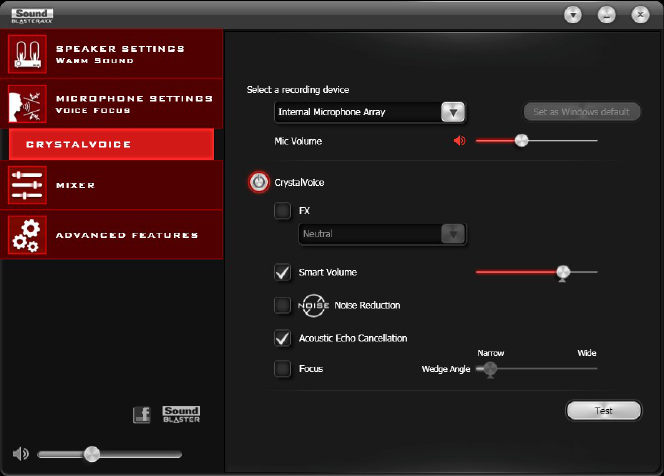Click the Test button
The image size is (664, 476).
point(604,410)
